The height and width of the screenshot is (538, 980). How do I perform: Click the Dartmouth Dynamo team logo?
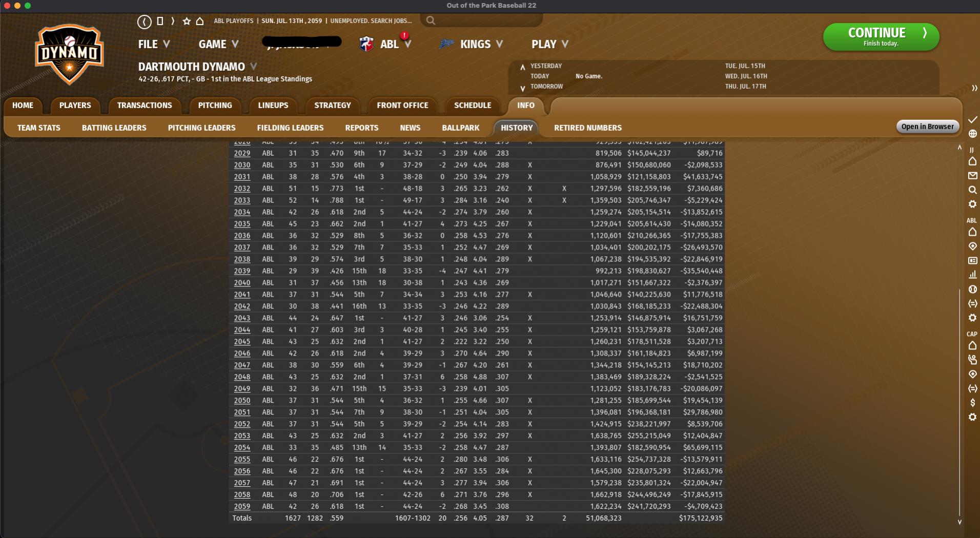click(x=70, y=54)
